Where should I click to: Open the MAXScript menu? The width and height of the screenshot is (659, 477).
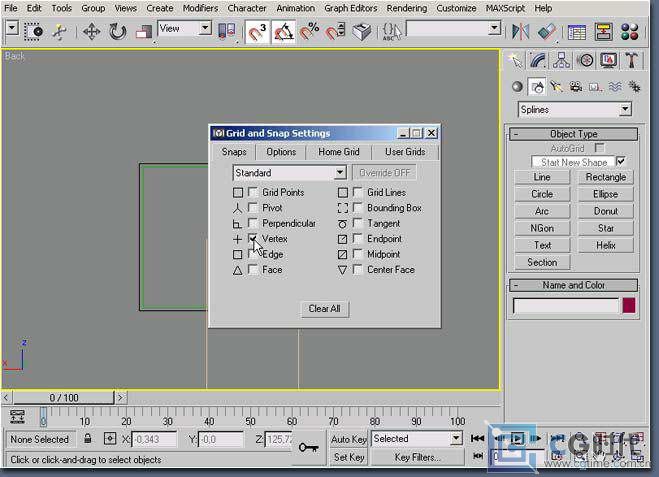coord(505,8)
